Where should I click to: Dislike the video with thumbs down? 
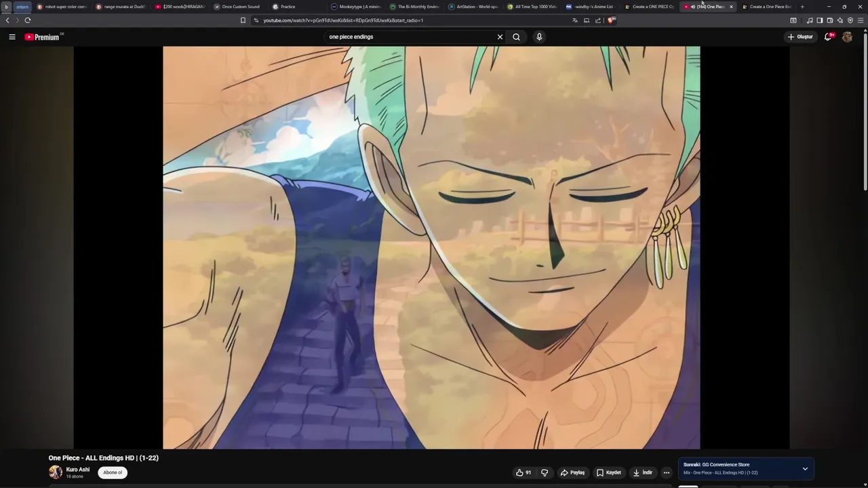(x=545, y=472)
